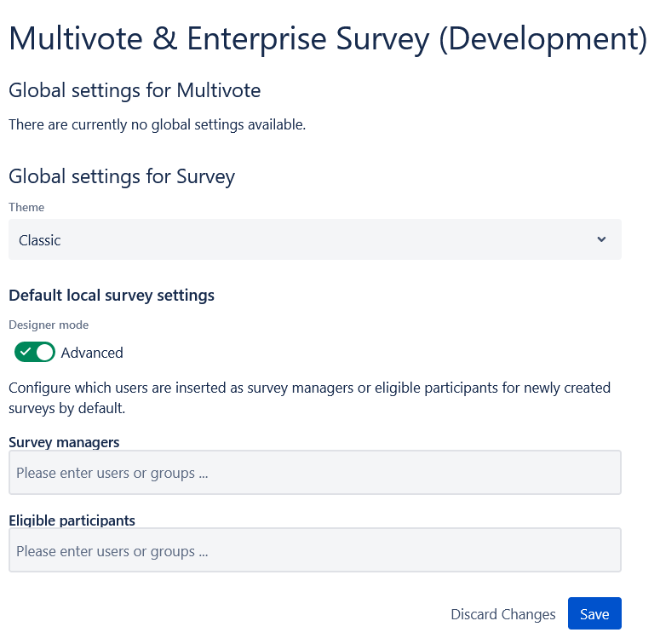Click the white knob of the Advanced toggle
This screenshot has height=644, width=660.
pos(45,352)
